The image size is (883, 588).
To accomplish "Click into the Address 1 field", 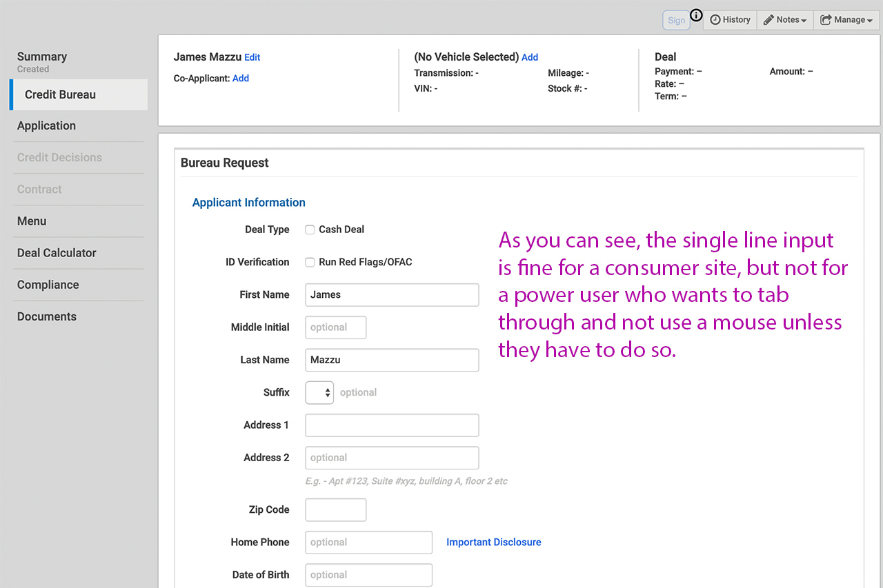I will click(x=392, y=425).
